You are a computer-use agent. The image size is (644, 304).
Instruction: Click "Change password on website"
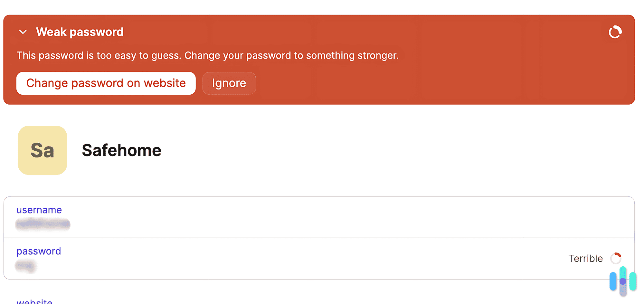coord(106,83)
